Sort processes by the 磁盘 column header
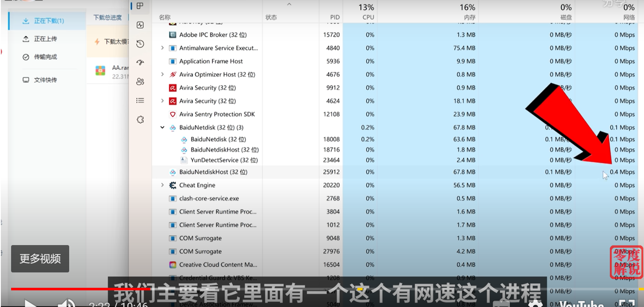The image size is (644, 307). tap(566, 18)
